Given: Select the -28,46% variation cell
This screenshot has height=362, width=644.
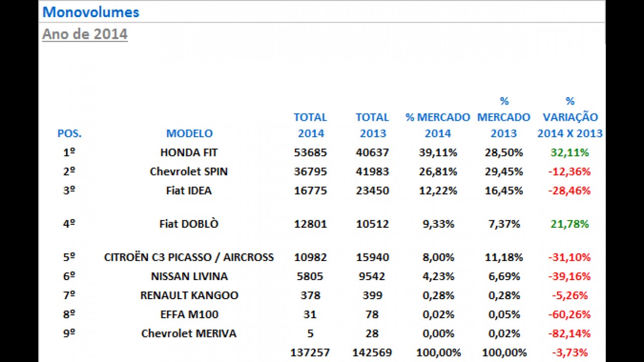Looking at the screenshot, I should click(570, 191).
